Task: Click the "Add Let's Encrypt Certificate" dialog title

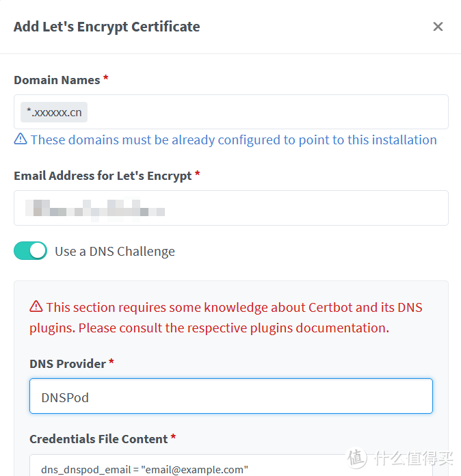Action: (x=107, y=27)
